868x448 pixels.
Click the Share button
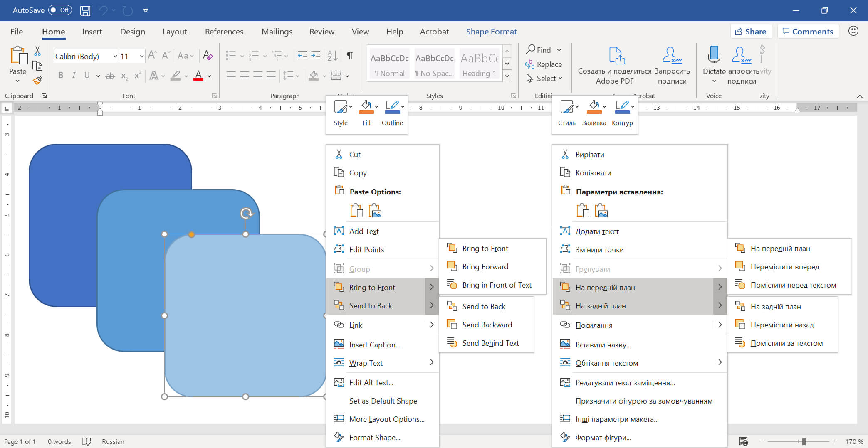click(751, 32)
